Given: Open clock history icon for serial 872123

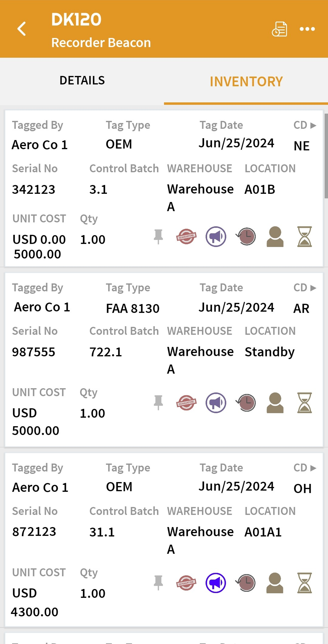Looking at the screenshot, I should tap(246, 583).
